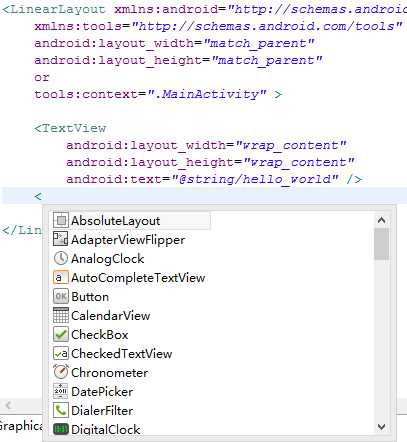Choose the CheckedTextView entry
The height and width of the screenshot is (442, 407).
coord(122,354)
